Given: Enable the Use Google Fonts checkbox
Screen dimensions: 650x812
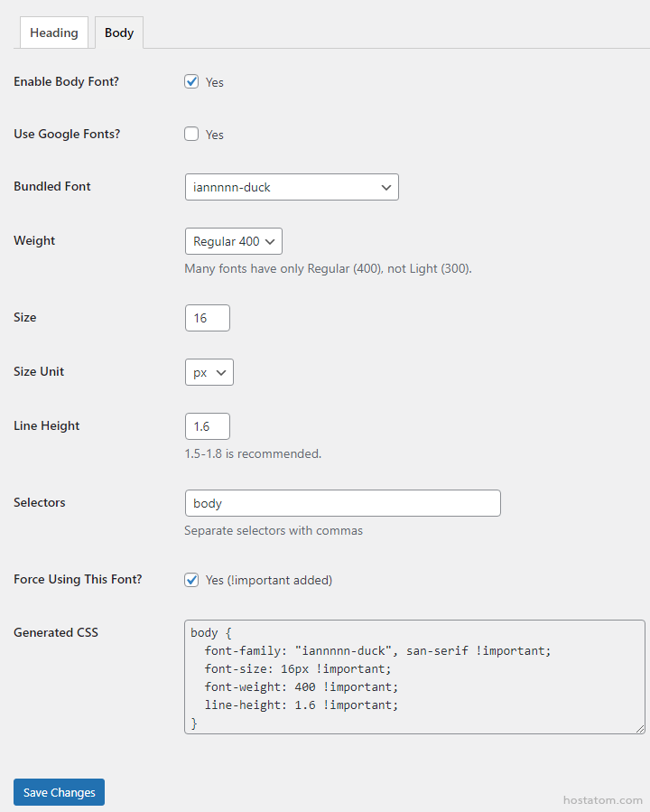Looking at the screenshot, I should coord(191,134).
